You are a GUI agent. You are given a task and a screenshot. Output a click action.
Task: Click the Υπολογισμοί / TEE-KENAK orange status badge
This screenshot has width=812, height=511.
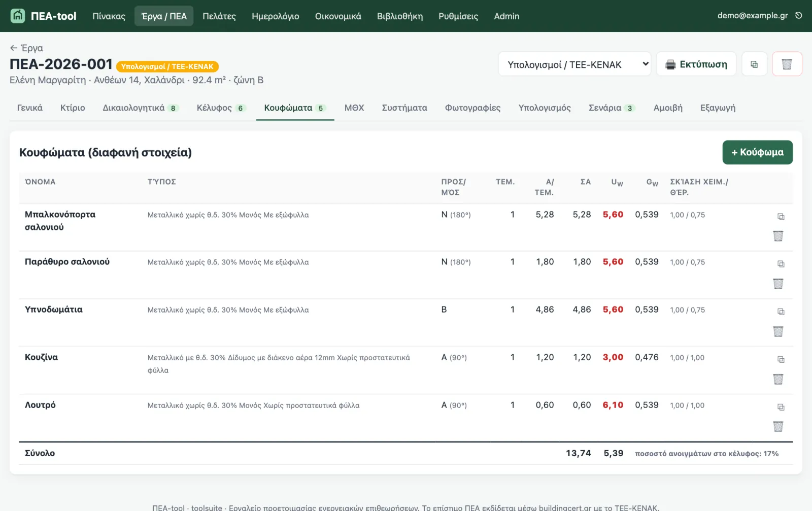pyautogui.click(x=167, y=66)
